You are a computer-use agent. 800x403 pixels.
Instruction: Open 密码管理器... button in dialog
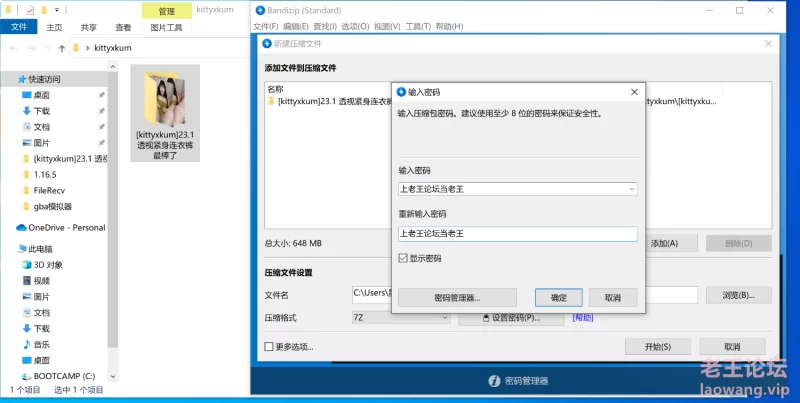pyautogui.click(x=457, y=297)
